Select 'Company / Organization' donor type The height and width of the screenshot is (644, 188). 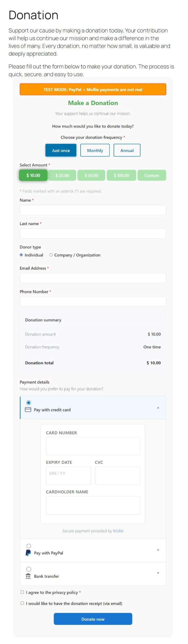click(x=51, y=255)
